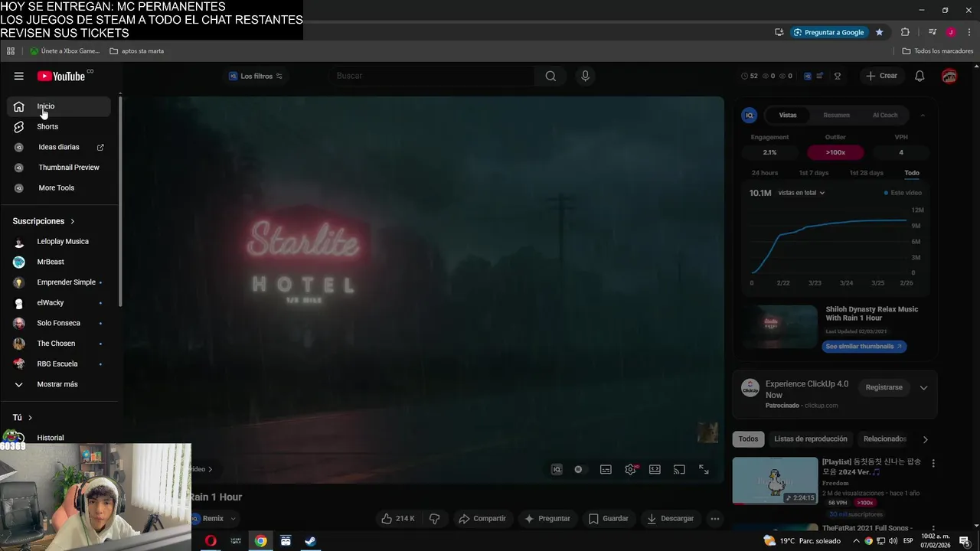The height and width of the screenshot is (551, 980).
Task: Open Steam from the taskbar
Action: pos(310,540)
